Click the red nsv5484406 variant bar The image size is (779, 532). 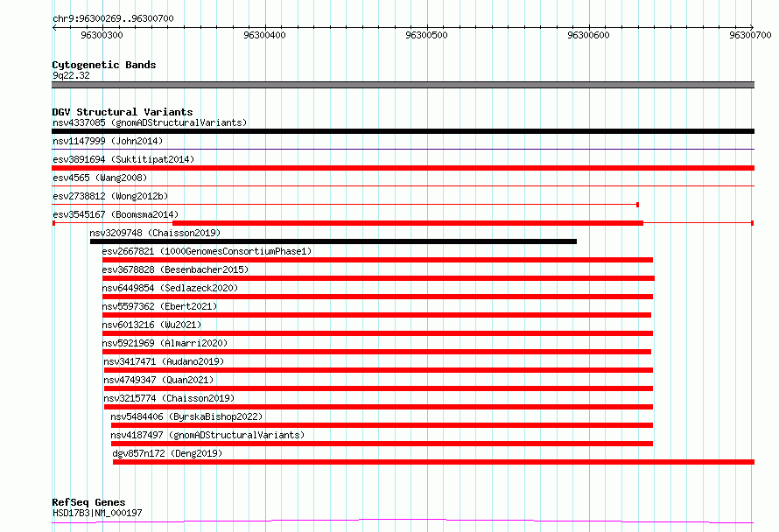point(382,425)
